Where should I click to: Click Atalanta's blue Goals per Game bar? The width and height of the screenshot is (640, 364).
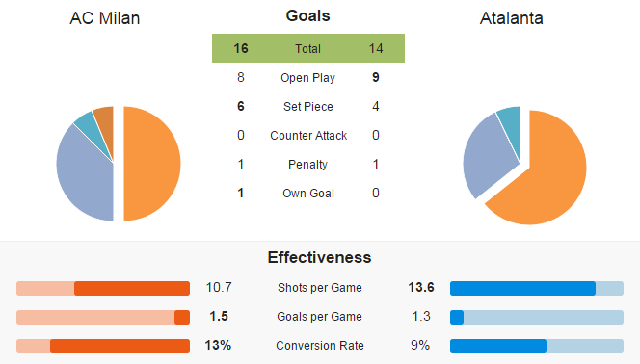click(457, 317)
